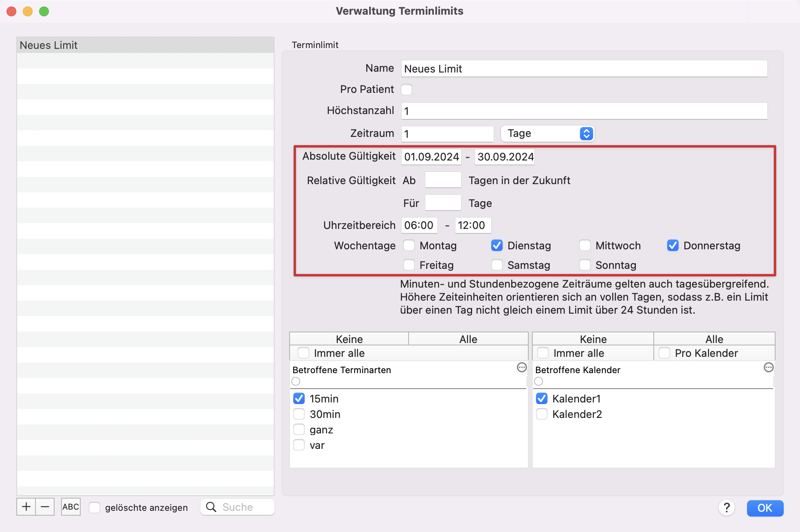
Task: Enable the Pro Kalender checkbox
Action: pos(664,353)
